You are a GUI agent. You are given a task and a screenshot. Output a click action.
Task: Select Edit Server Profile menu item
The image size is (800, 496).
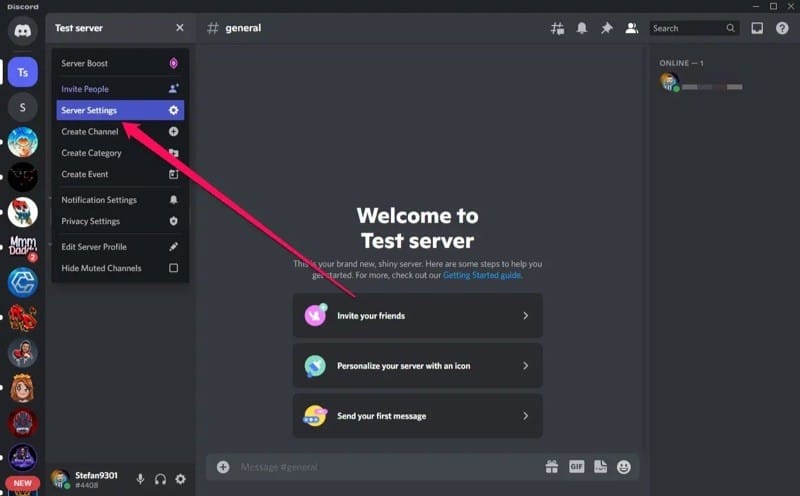pyautogui.click(x=120, y=247)
